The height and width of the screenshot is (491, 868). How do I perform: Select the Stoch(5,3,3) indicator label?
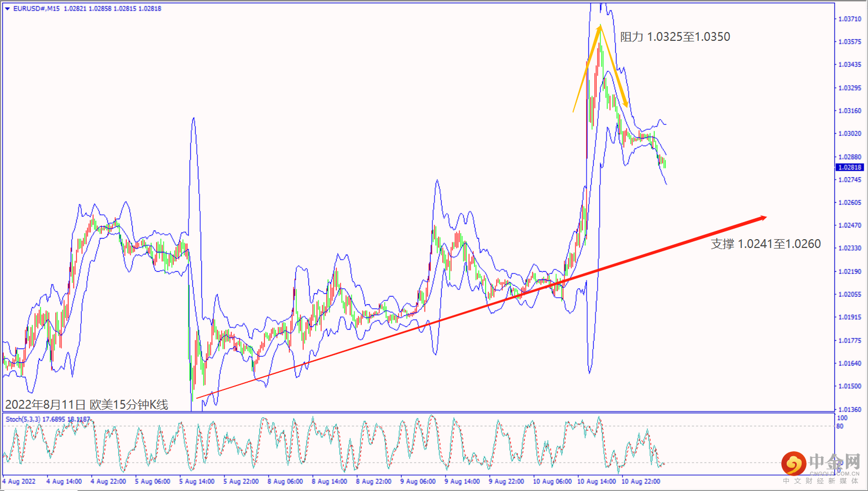coord(23,419)
